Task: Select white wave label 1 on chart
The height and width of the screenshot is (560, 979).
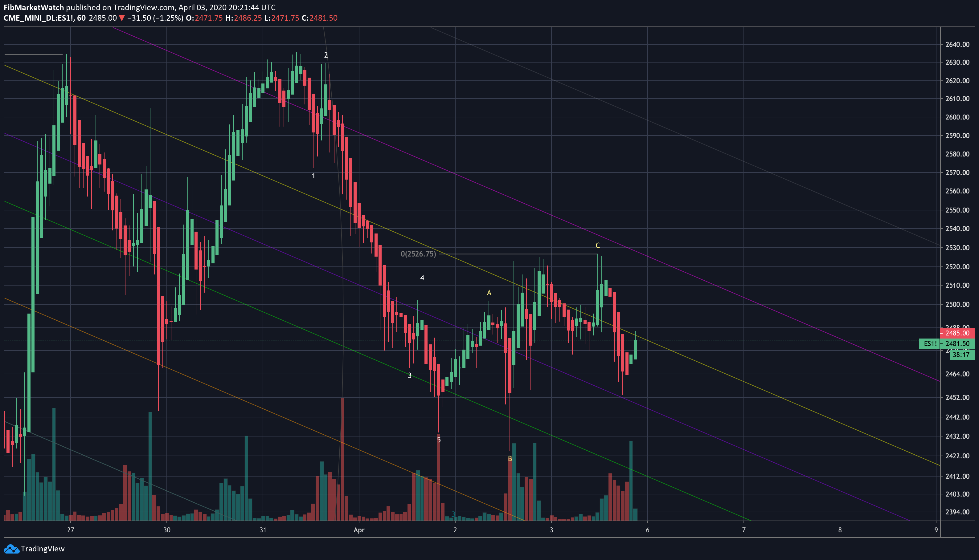Action: pos(313,176)
